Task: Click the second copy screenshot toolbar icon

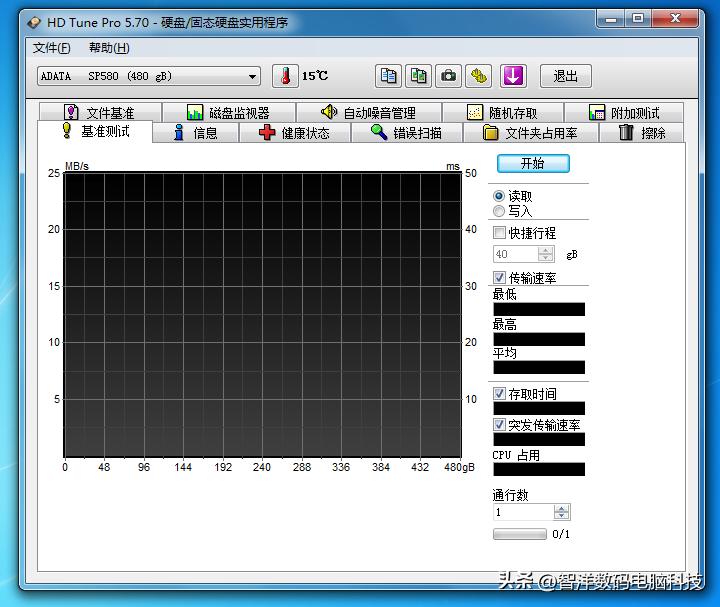Action: click(x=418, y=76)
